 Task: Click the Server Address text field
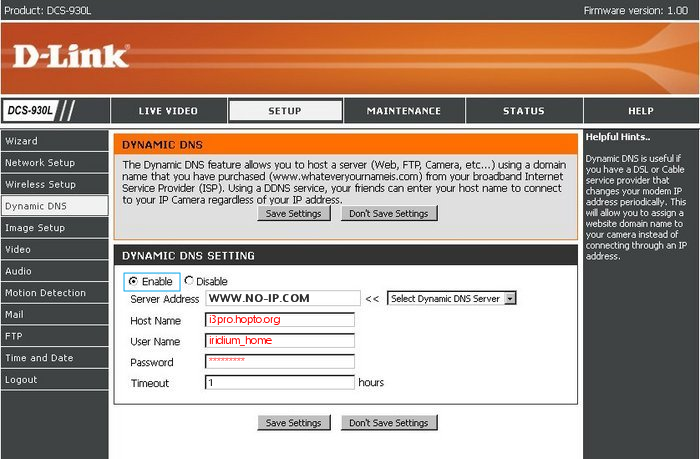click(282, 298)
